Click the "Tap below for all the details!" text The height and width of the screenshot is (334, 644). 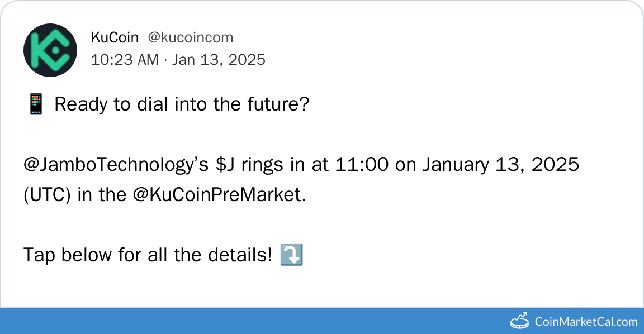[x=148, y=255]
